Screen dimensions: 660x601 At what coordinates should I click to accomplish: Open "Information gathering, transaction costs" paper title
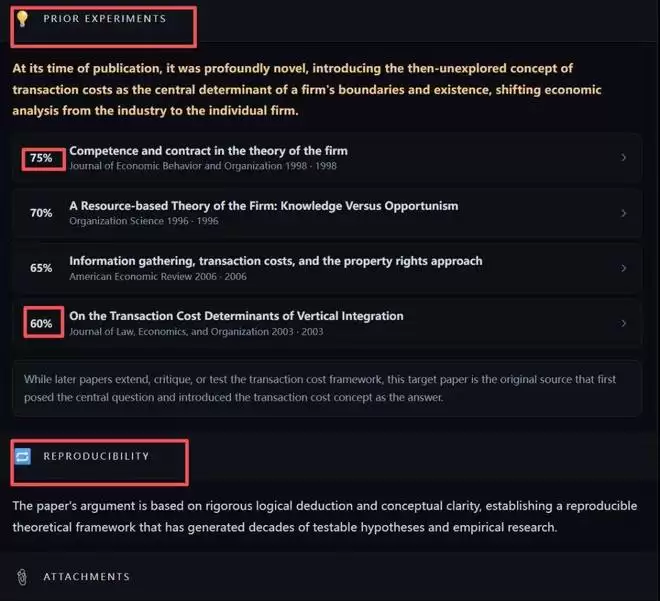pos(275,261)
